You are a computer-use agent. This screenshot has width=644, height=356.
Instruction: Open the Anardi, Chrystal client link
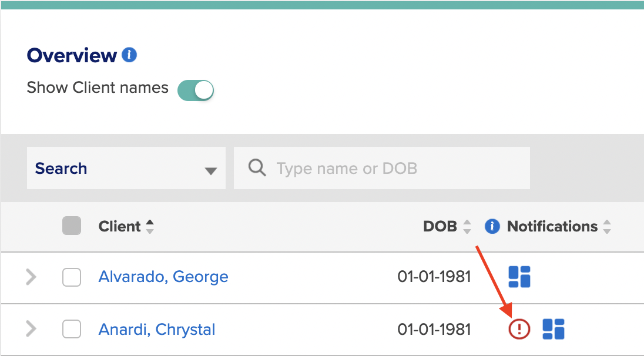coord(157,330)
